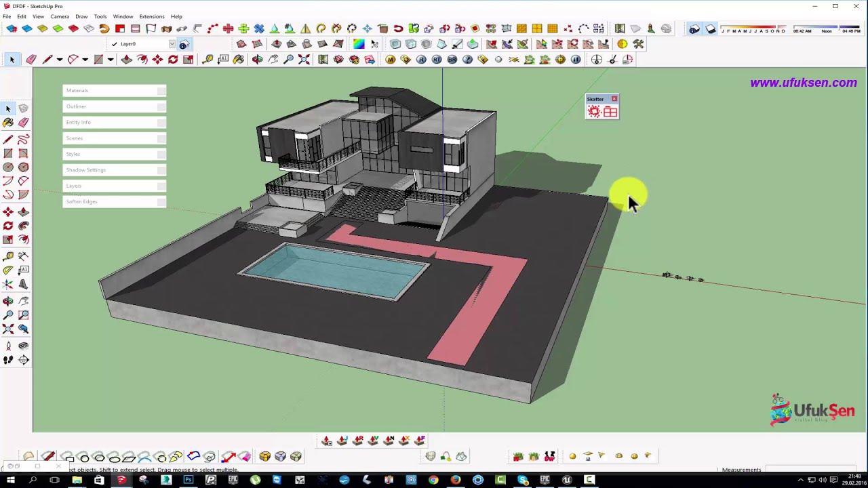The image size is (868, 488).
Task: Select the Tape Measure tool in left toolbar
Action: coord(8,256)
